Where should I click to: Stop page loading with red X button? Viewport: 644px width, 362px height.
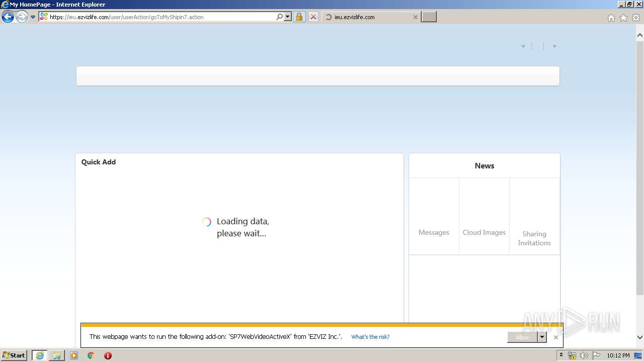pos(313,17)
